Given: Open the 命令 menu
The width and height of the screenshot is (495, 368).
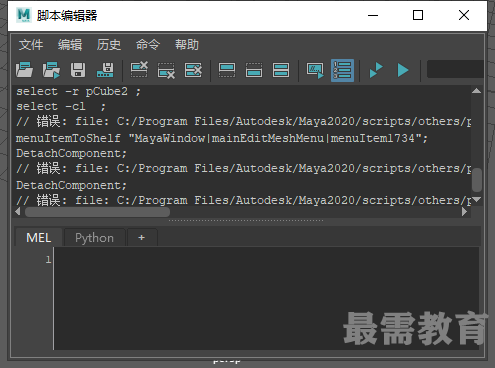Looking at the screenshot, I should 148,45.
